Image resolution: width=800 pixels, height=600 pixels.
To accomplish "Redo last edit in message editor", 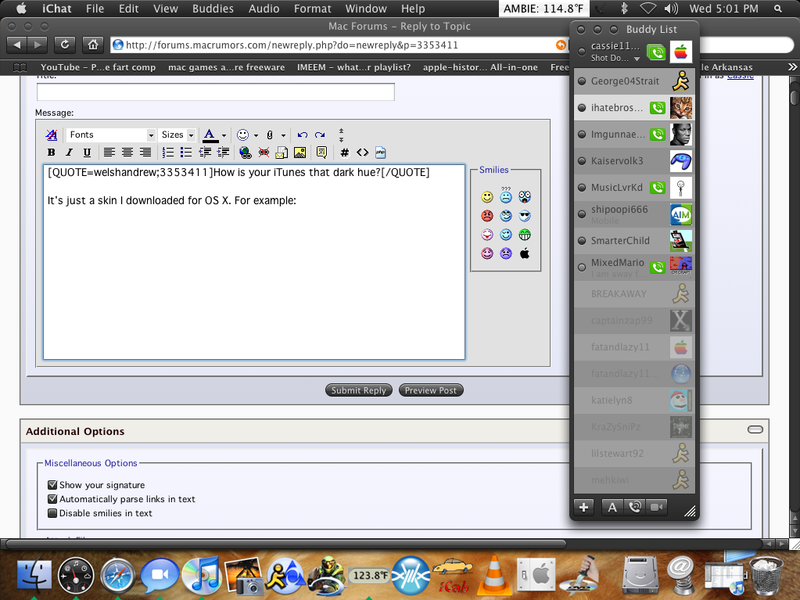I will [x=320, y=135].
